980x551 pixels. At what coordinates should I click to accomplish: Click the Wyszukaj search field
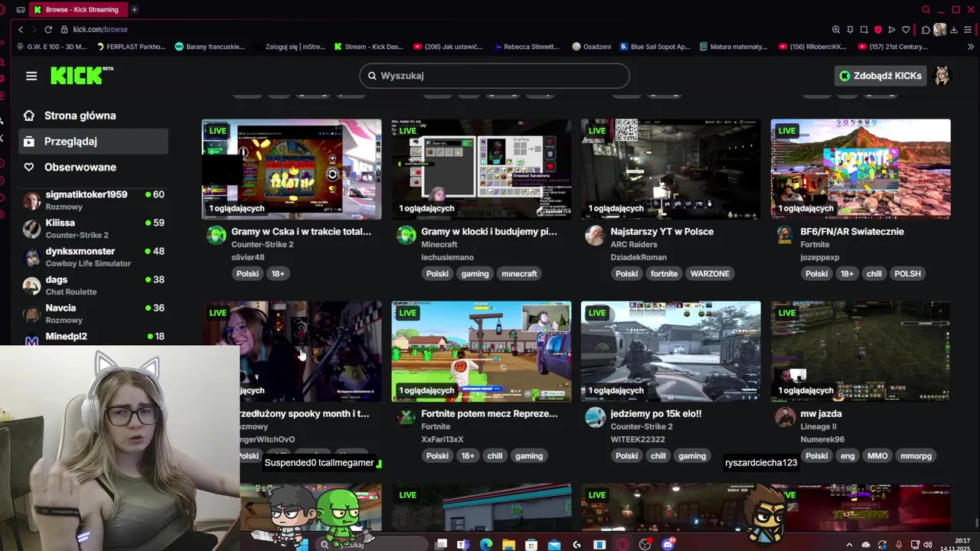coord(495,76)
